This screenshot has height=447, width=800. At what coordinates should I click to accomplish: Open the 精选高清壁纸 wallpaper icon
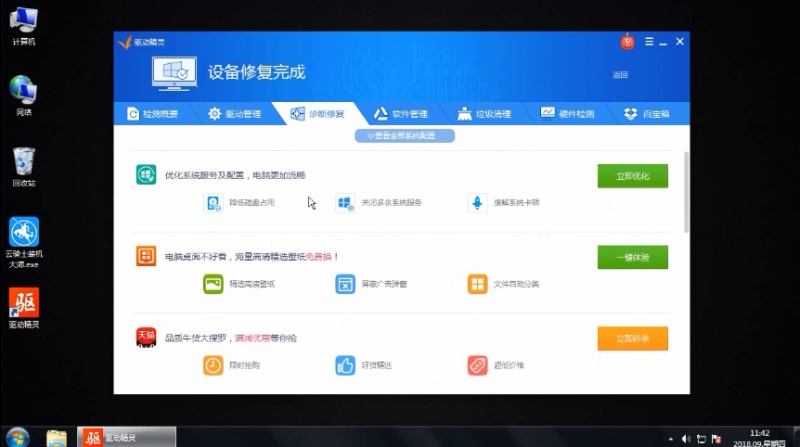point(213,284)
